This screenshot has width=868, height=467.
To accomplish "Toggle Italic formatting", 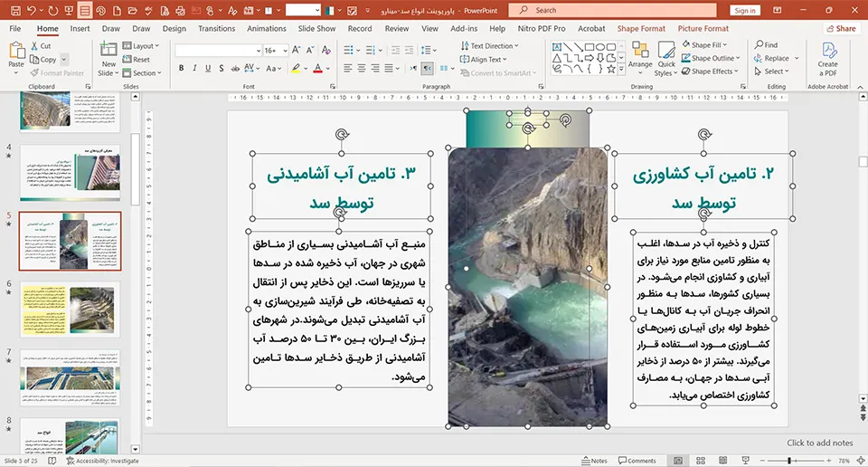I will point(194,68).
